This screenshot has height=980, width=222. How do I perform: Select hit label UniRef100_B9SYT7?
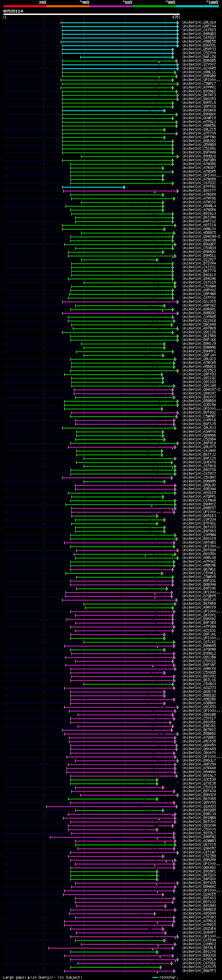pyautogui.click(x=199, y=191)
